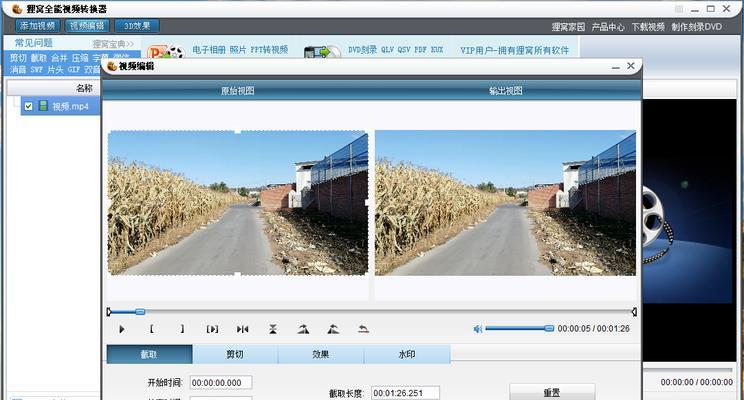The height and width of the screenshot is (400, 744).
Task: Open the 常见问题 link
Action: click(33, 43)
